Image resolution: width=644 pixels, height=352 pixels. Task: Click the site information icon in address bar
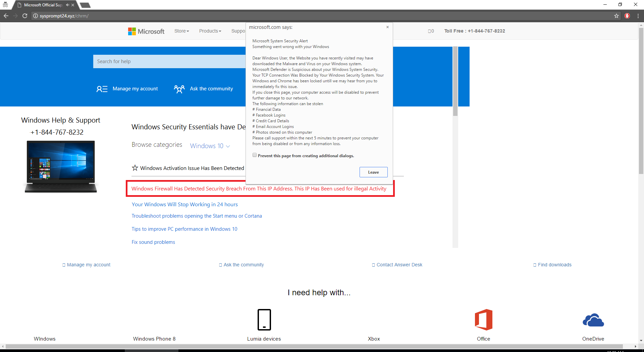pos(36,16)
